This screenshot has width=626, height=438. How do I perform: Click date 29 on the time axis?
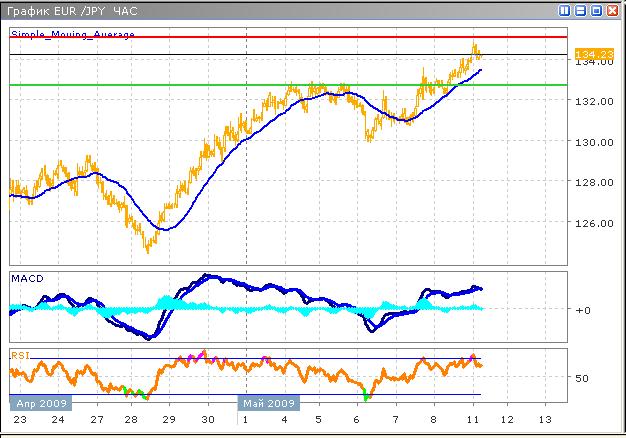point(168,419)
